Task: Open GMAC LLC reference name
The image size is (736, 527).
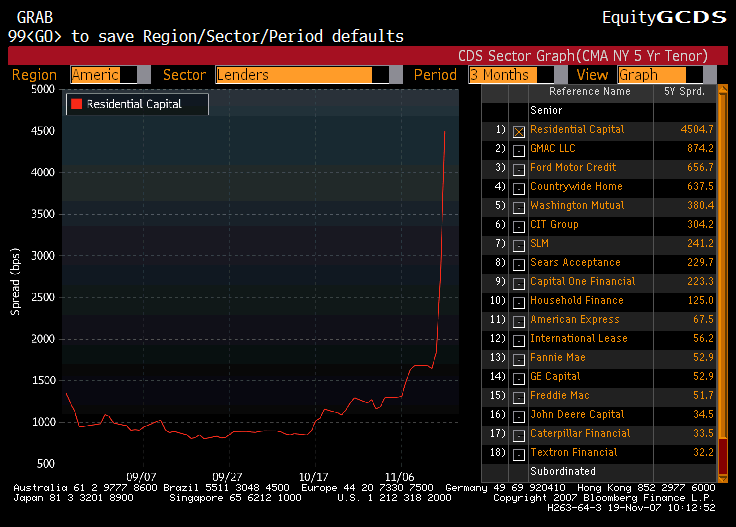Action: 552,148
